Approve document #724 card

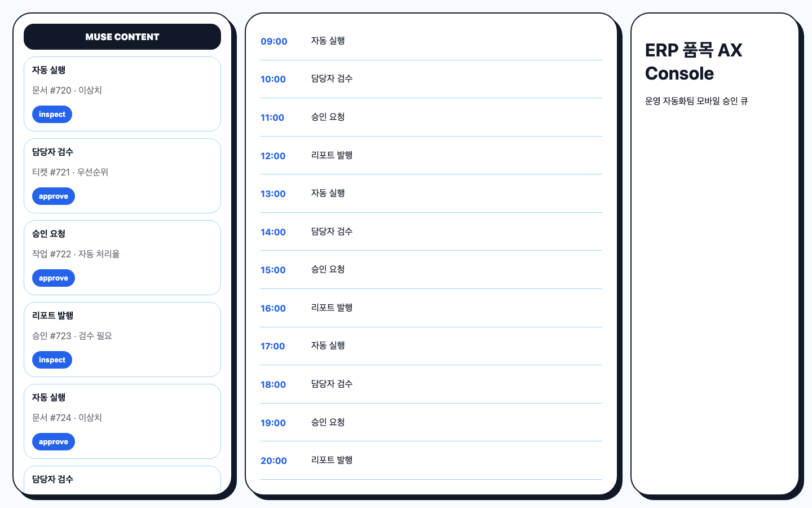[54, 442]
